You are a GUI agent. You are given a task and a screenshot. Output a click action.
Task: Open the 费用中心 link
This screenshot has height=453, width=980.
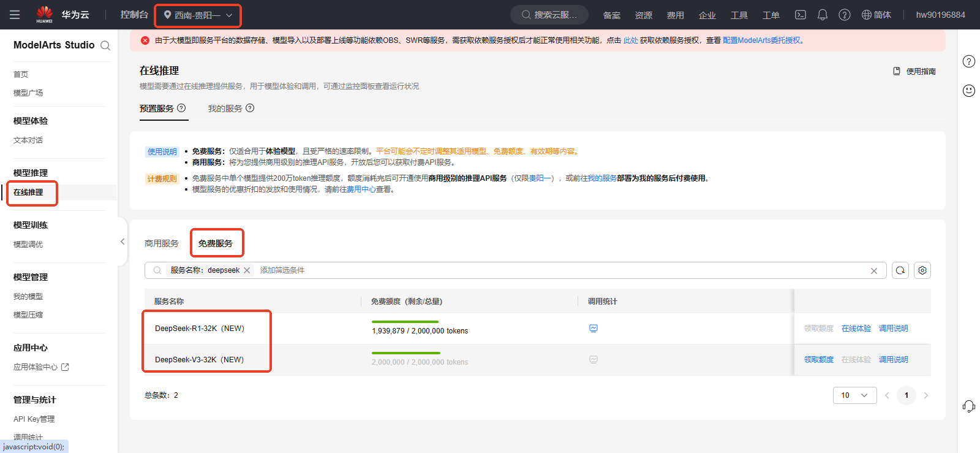(361, 189)
